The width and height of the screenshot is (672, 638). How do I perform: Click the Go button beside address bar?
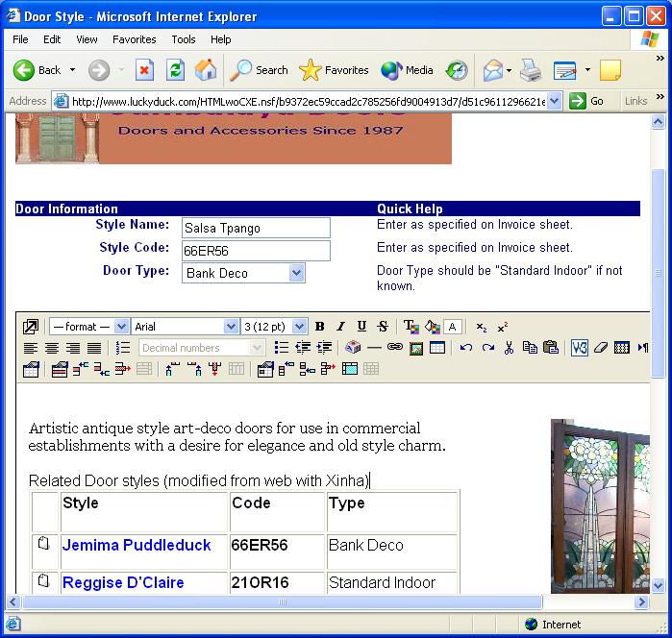pyautogui.click(x=587, y=101)
